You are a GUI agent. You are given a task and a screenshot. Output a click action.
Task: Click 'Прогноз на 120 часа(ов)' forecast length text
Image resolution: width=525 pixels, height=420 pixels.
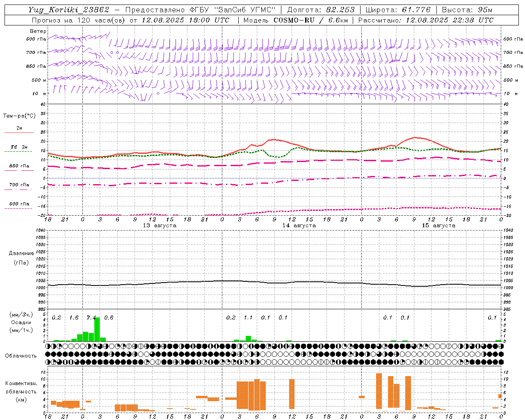[x=79, y=20]
